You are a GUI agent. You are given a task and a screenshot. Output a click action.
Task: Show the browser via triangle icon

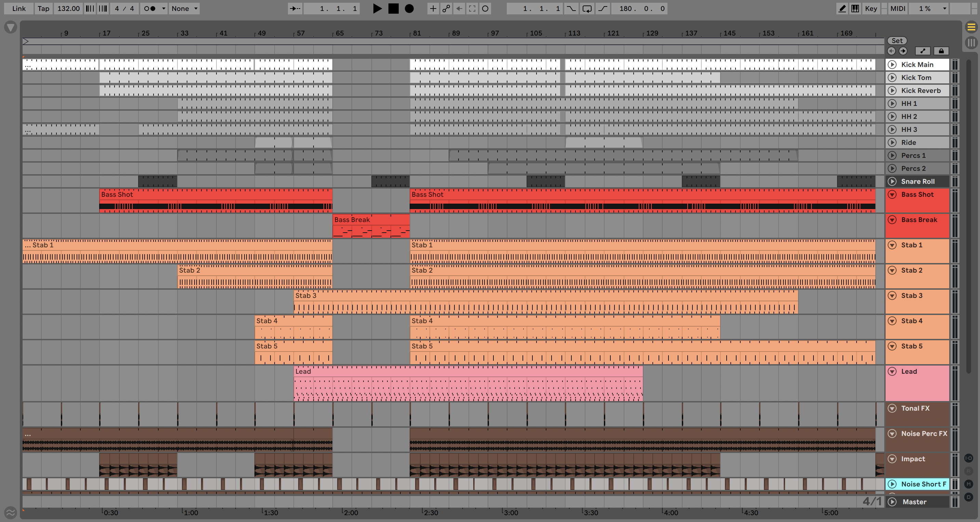point(10,27)
